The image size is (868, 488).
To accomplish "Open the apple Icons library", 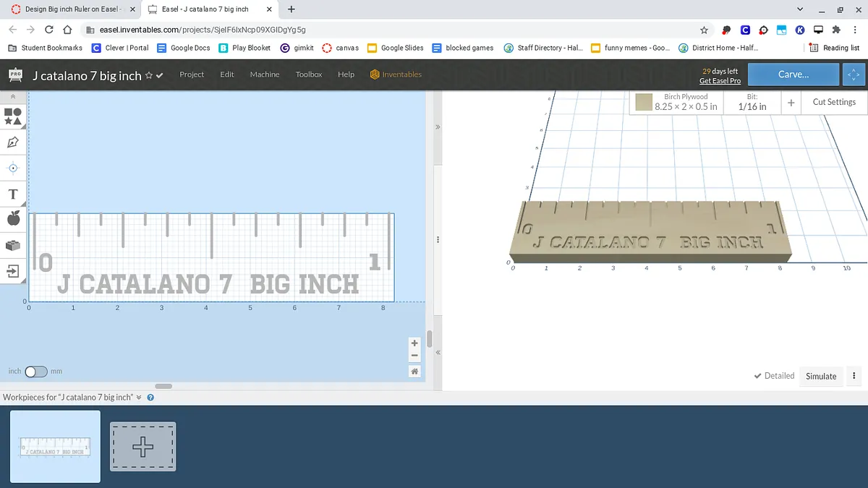I will (13, 219).
